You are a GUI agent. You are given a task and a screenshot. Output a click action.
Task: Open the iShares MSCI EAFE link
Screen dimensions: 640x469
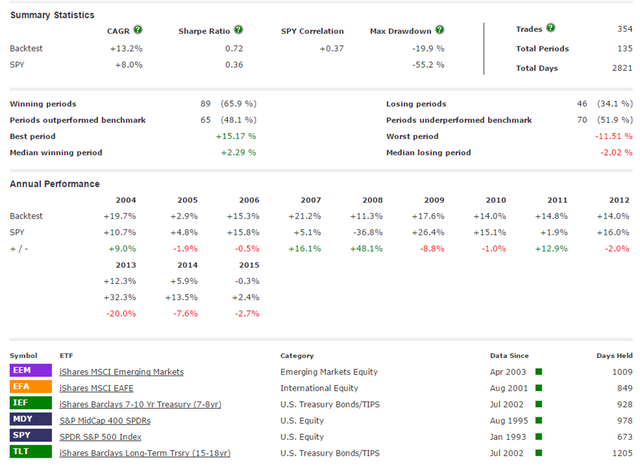click(x=96, y=388)
